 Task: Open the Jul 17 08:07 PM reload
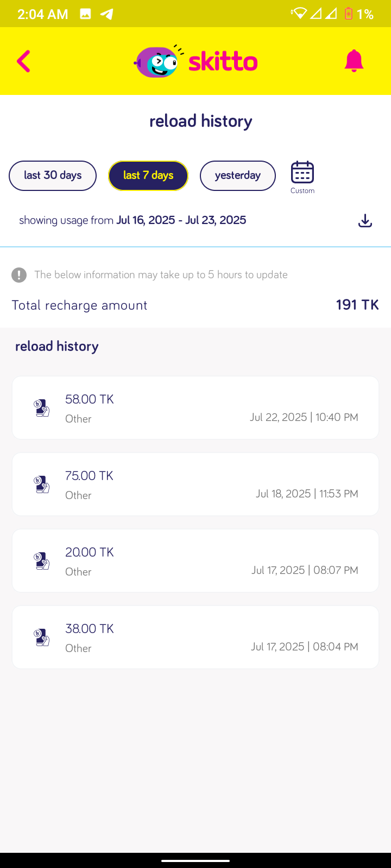coord(195,560)
